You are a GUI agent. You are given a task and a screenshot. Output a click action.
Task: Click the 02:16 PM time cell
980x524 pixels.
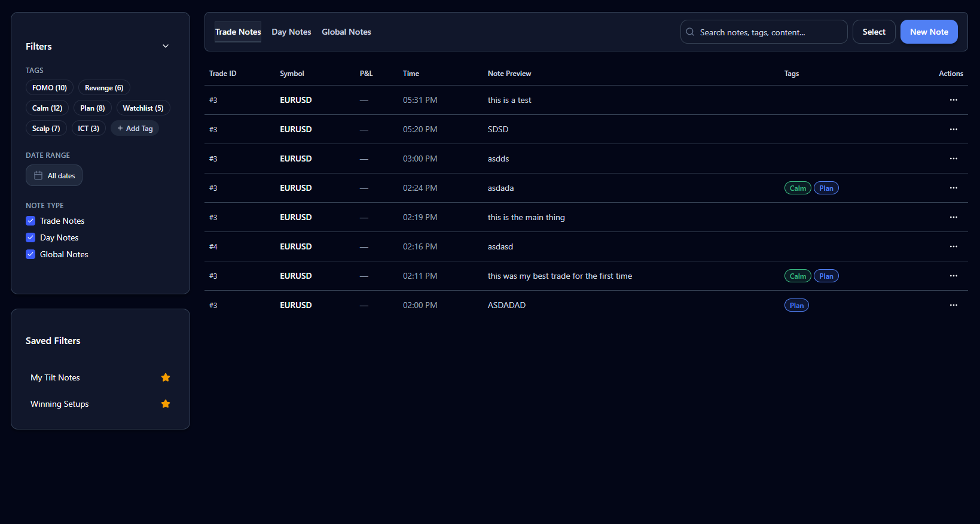(x=420, y=246)
